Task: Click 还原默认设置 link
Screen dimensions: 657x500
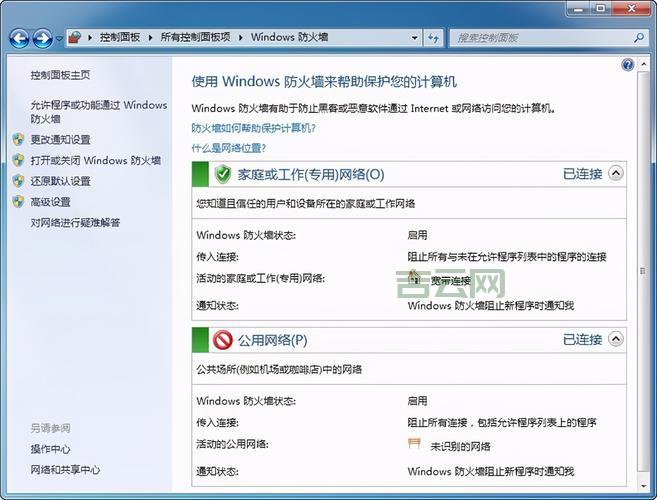Action: click(x=60, y=181)
